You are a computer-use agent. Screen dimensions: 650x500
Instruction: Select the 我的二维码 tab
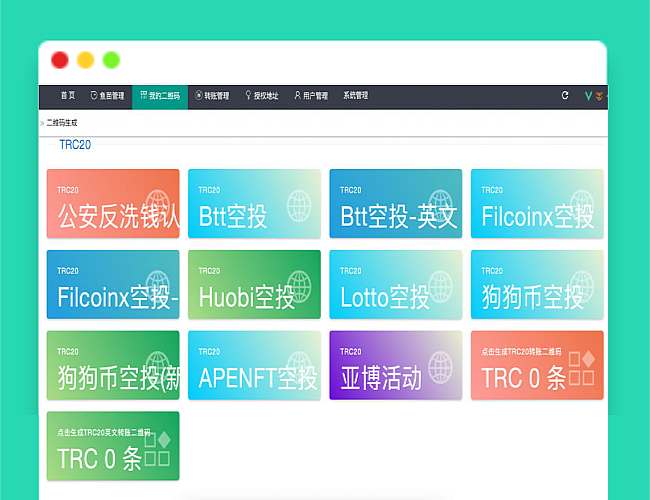point(160,97)
